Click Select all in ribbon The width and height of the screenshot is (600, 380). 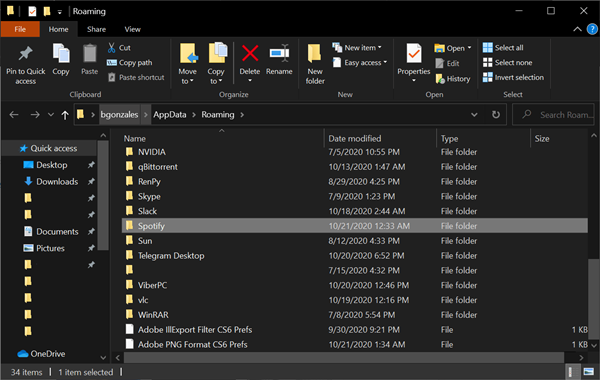click(x=503, y=48)
